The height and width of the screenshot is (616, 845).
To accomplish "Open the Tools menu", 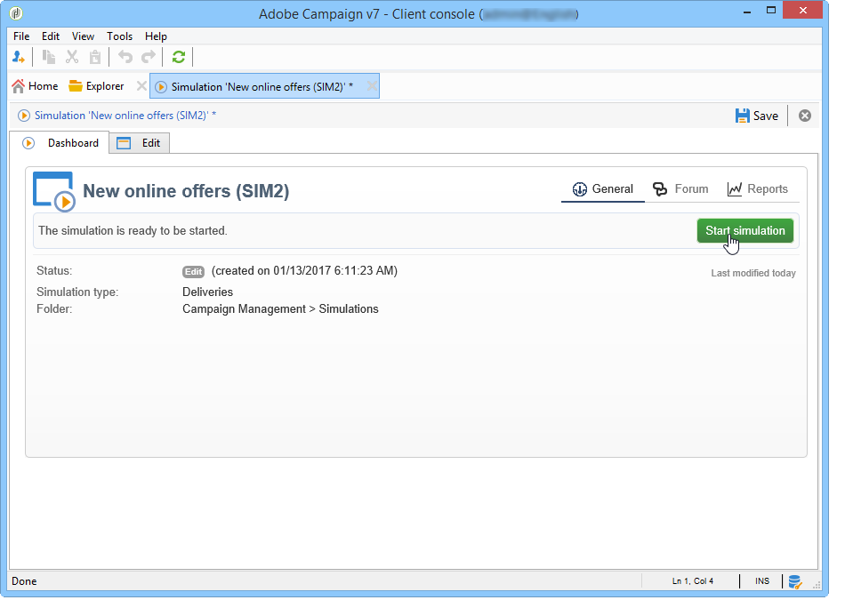I will (x=120, y=36).
